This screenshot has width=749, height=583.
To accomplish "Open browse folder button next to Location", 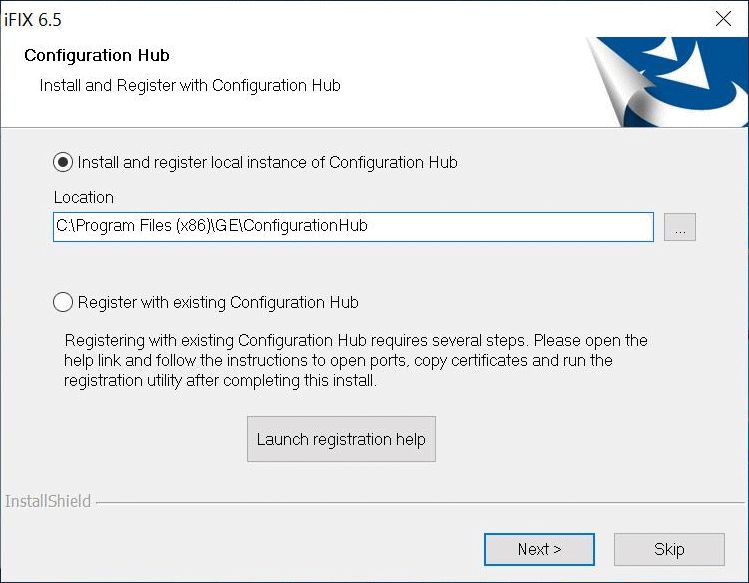I will coord(679,227).
